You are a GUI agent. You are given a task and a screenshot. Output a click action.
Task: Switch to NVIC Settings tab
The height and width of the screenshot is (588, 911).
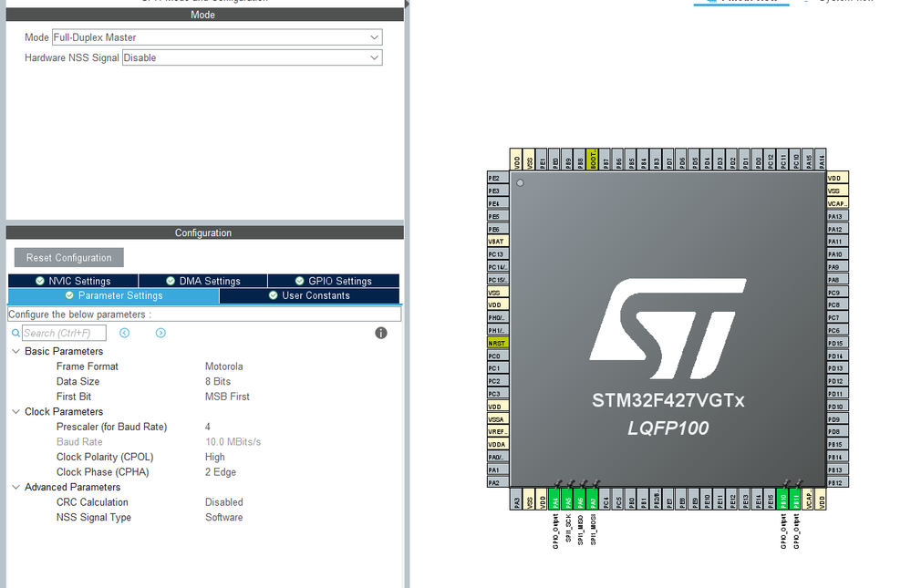[73, 281]
